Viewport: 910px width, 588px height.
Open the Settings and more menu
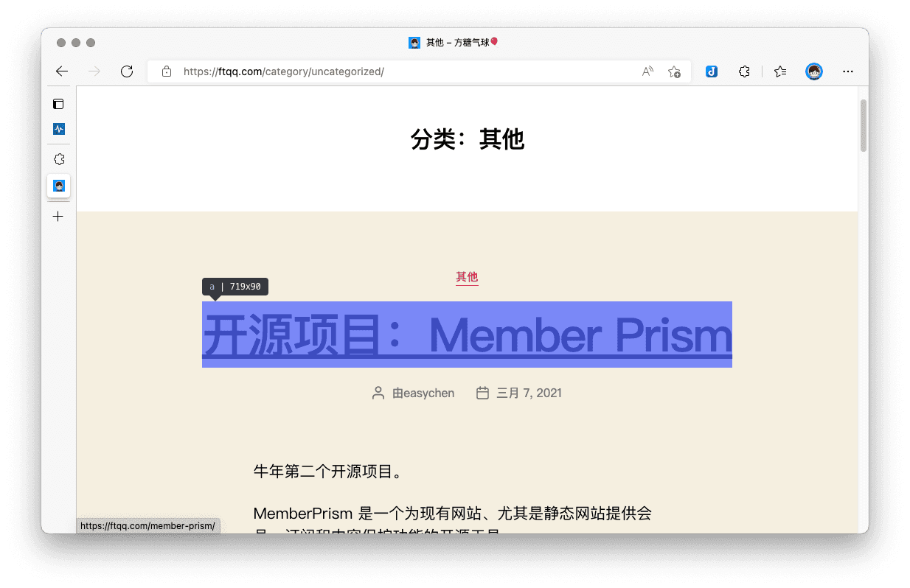(848, 71)
